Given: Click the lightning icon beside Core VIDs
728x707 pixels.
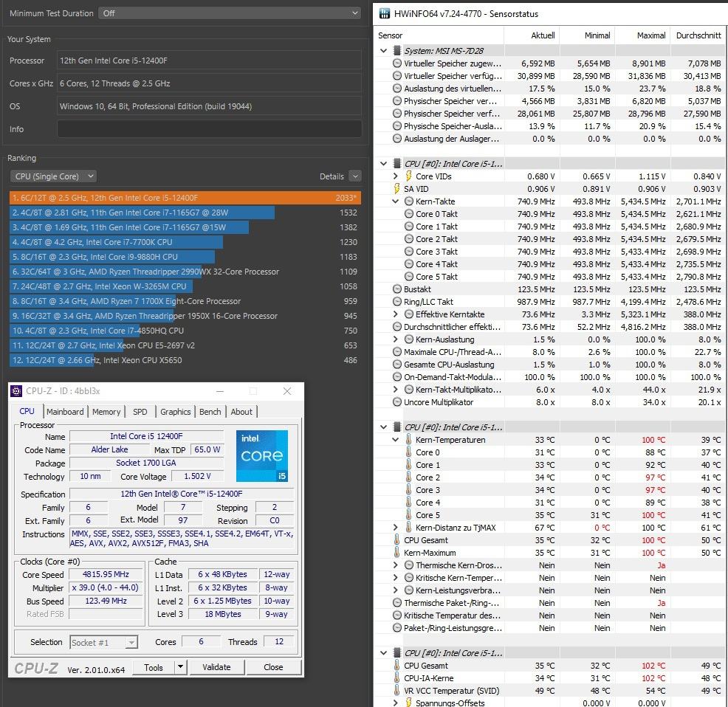Looking at the screenshot, I should point(408,176).
